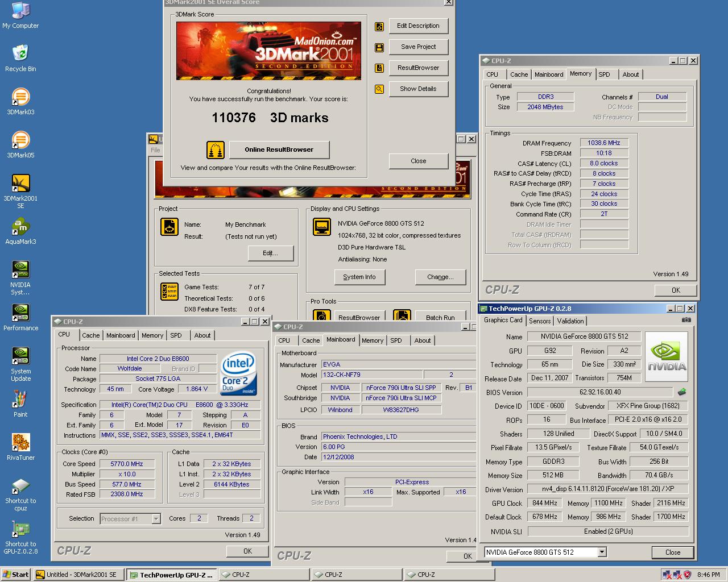Image resolution: width=728 pixels, height=582 pixels.
Task: Click the Online ResultBrowser icon
Action: (x=216, y=150)
